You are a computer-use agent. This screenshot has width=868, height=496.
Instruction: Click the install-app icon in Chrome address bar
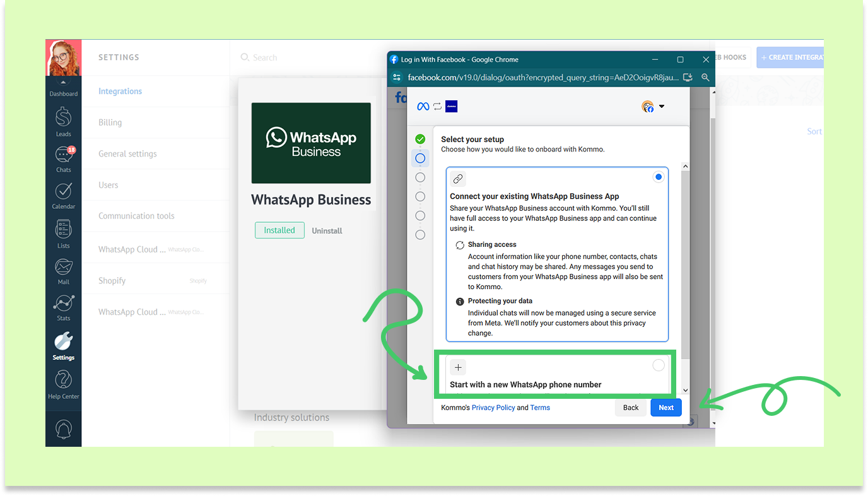tap(688, 78)
